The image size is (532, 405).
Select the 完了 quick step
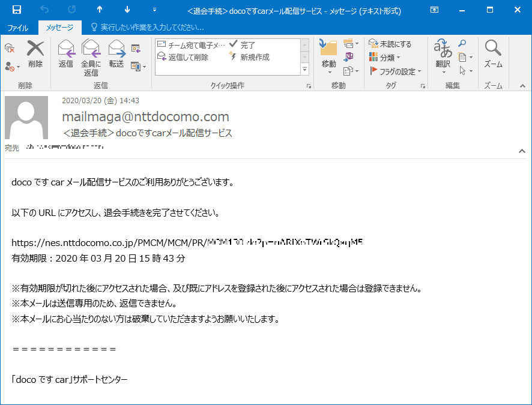click(x=242, y=45)
